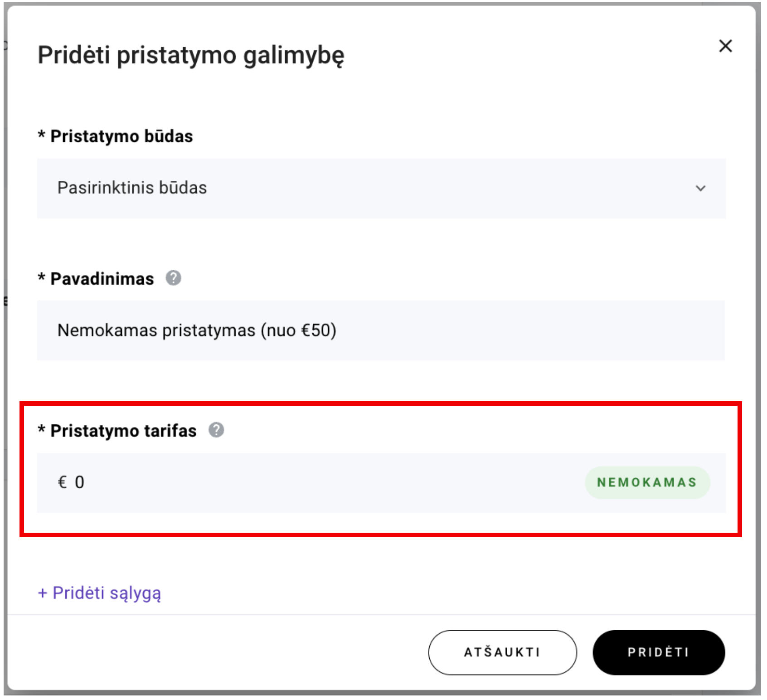Toggle the free delivery indicator on the tariff field
This screenshot has width=767, height=700.
click(647, 482)
